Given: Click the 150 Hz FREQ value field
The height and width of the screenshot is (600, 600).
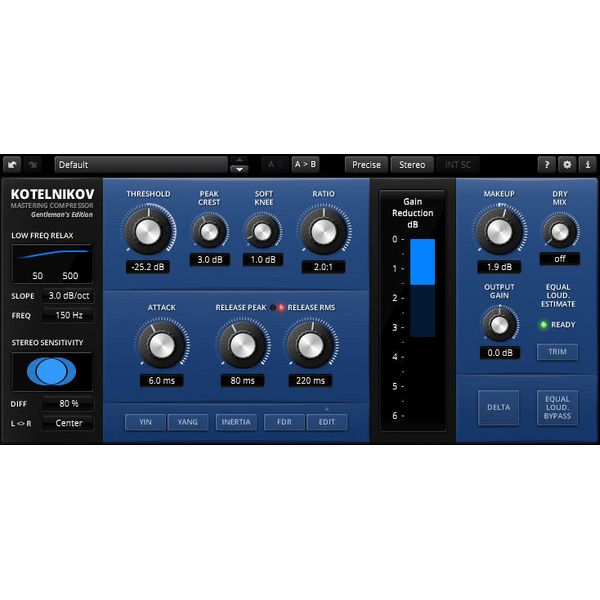Looking at the screenshot, I should (69, 315).
